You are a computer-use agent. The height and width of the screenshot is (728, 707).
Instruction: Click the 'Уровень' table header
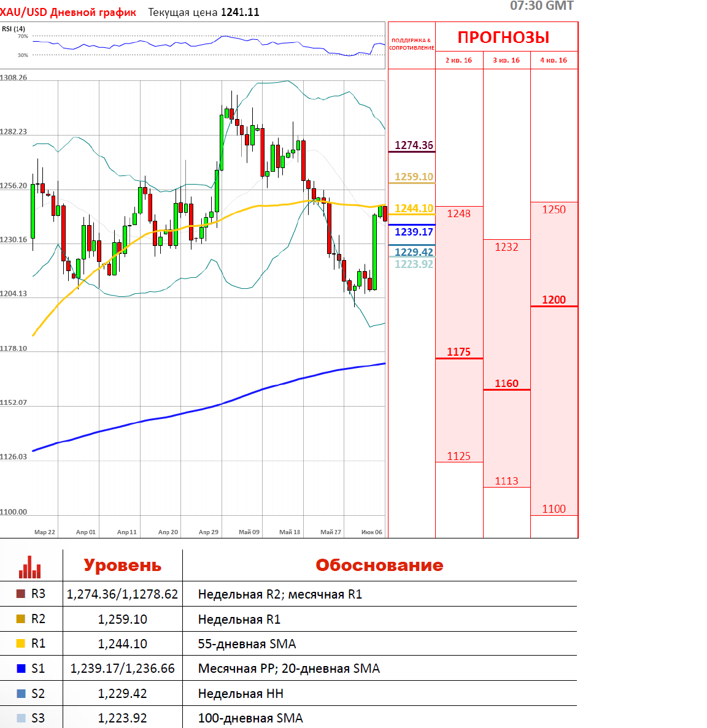pyautogui.click(x=123, y=565)
